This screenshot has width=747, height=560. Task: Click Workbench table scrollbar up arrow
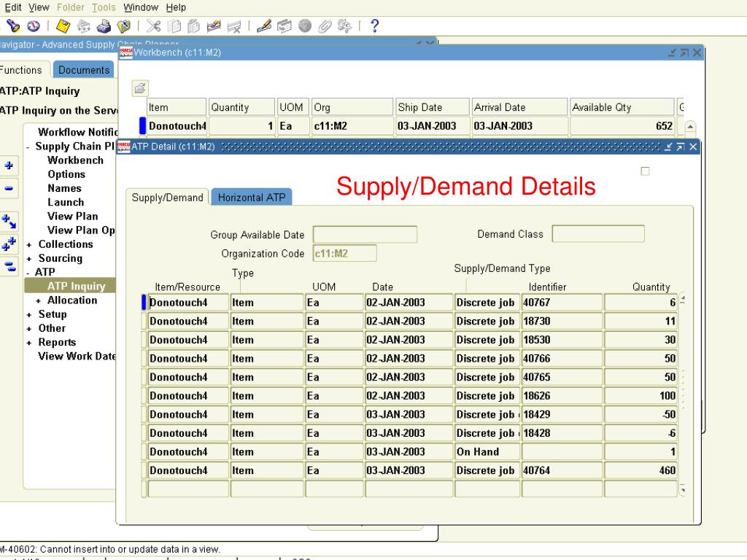coord(690,127)
